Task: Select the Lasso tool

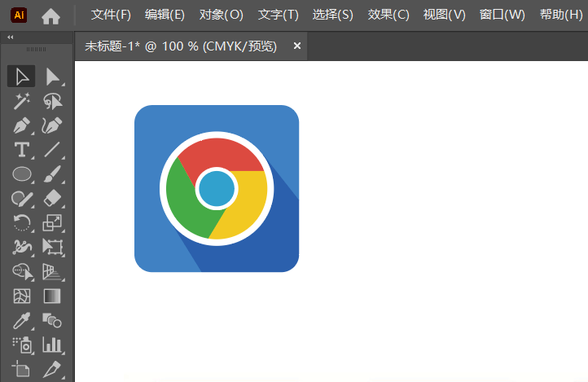Action: (52, 101)
